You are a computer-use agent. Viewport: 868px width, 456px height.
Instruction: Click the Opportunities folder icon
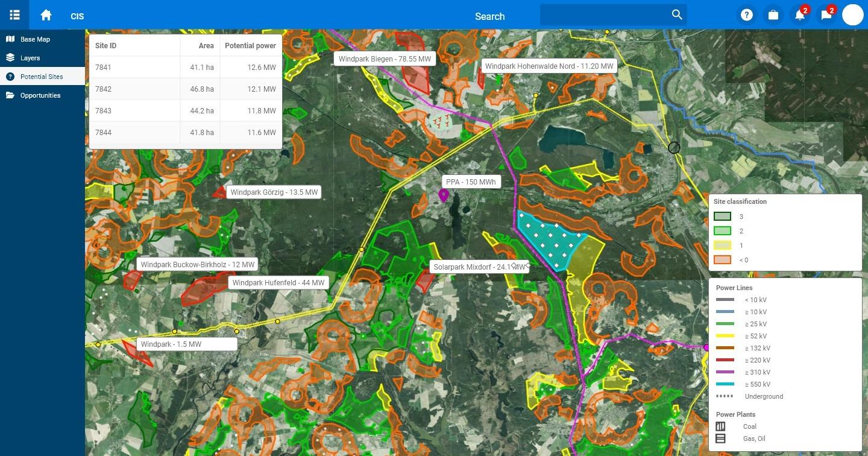(10, 95)
